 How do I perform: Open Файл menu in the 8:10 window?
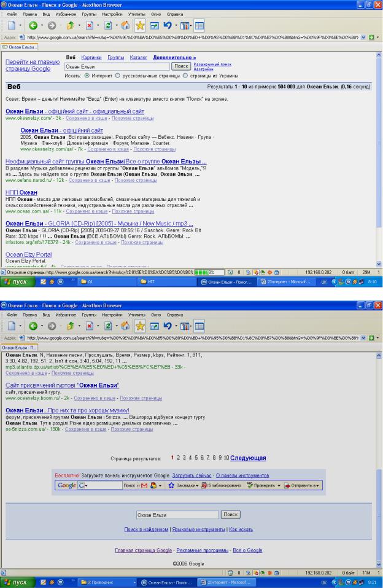12,14
